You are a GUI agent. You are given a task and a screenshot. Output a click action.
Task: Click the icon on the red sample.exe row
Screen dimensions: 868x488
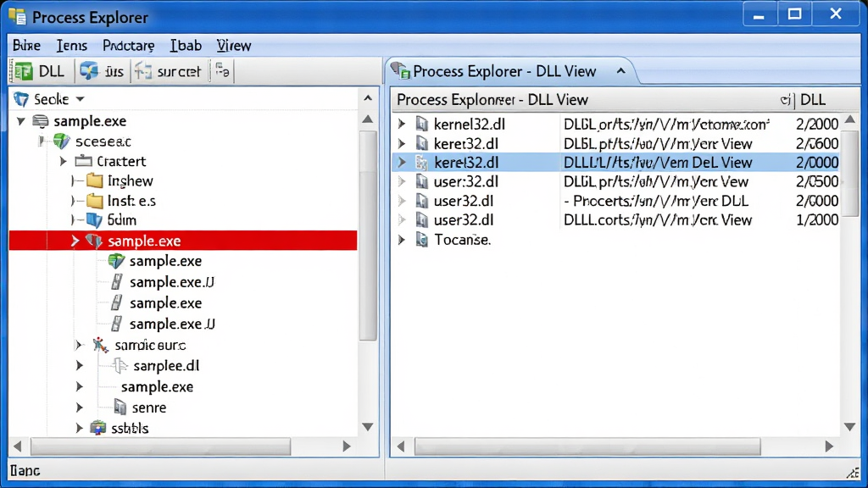coord(94,241)
